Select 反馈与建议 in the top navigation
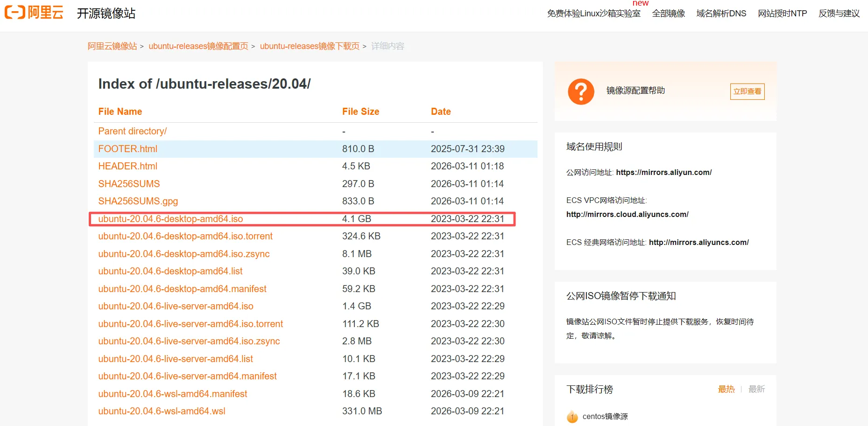868x426 pixels. [x=839, y=14]
